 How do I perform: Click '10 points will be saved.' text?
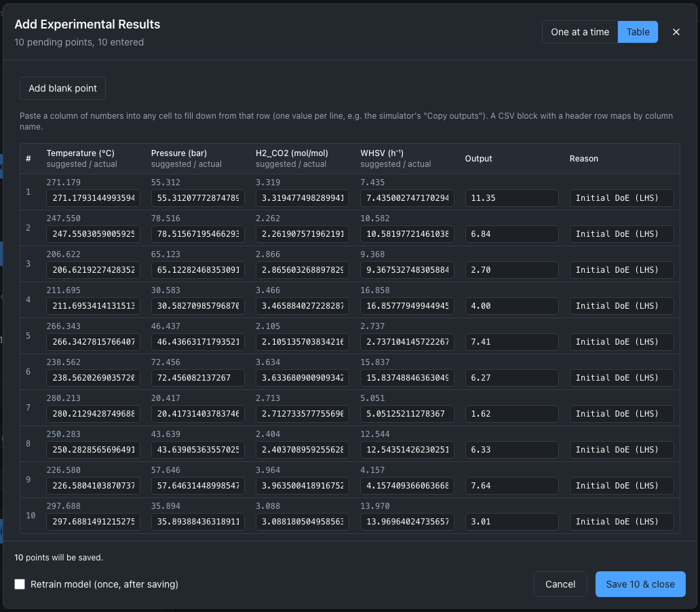[58, 558]
